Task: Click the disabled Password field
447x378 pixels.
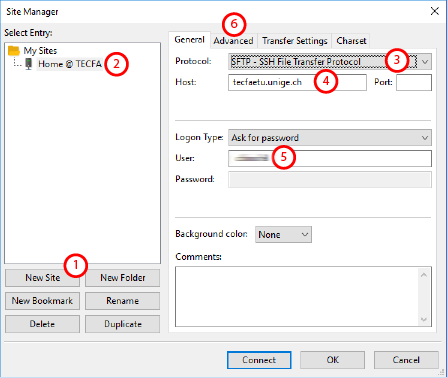Action: (x=330, y=180)
